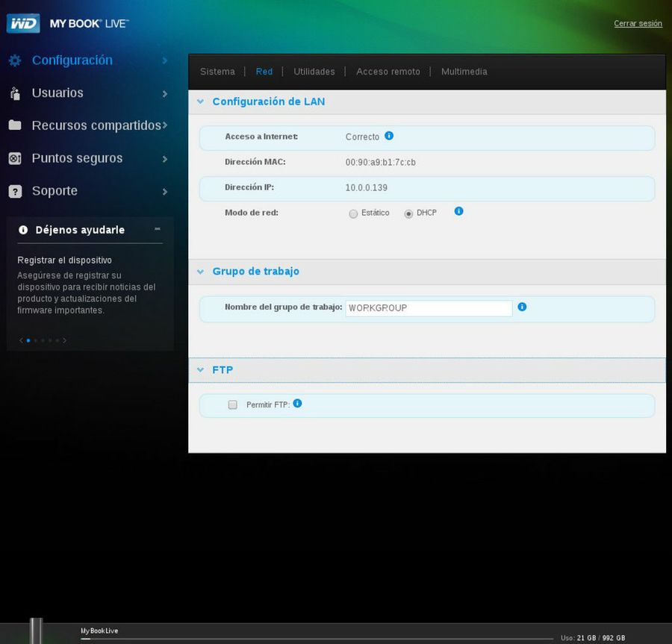Screen dimensions: 672x644
Task: Click the Usuarios people icon
Action: (15, 93)
